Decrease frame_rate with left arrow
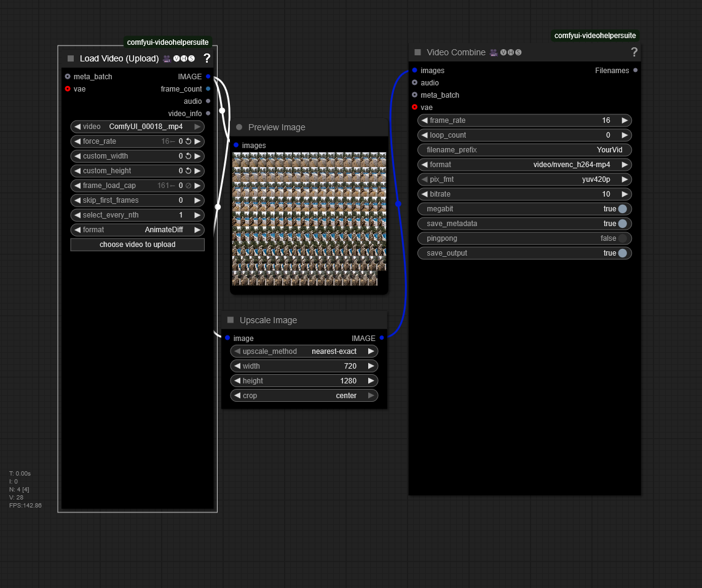The image size is (702, 588). point(424,120)
